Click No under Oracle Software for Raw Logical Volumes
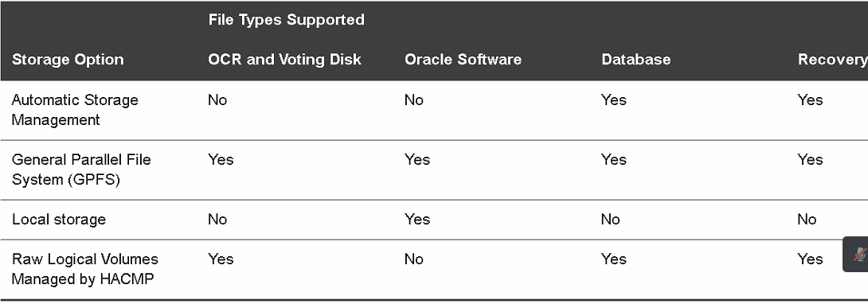Viewport: 868px width, 304px height. (x=414, y=259)
